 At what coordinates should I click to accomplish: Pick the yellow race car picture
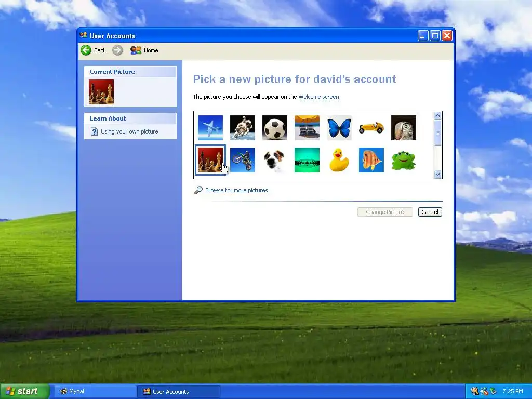click(x=371, y=128)
